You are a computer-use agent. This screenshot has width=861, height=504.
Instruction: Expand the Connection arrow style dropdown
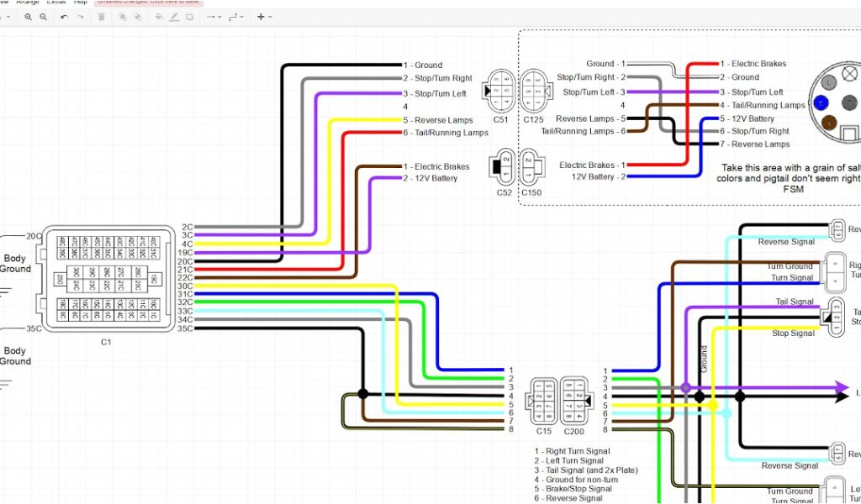[213, 17]
